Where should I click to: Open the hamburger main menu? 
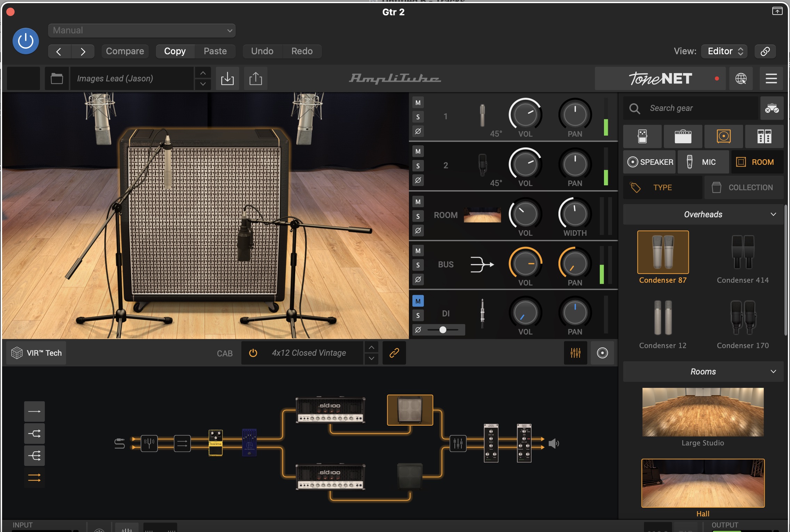771,79
